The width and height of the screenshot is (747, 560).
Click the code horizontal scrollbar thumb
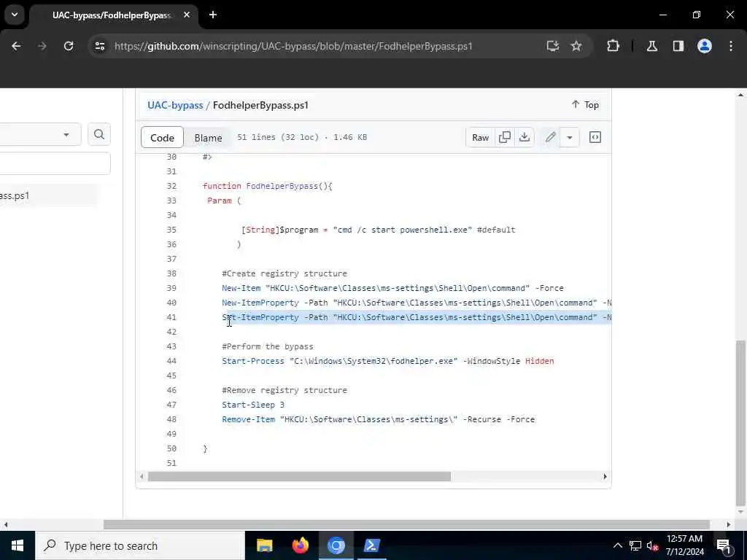(x=299, y=476)
